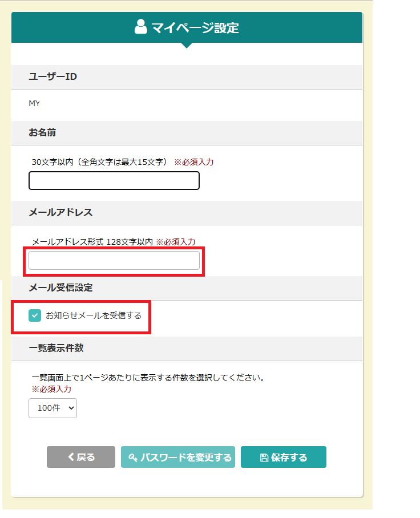Image resolution: width=420 pixels, height=518 pixels.
Task: Click the メール受信設定 section heading
Action: 61,288
